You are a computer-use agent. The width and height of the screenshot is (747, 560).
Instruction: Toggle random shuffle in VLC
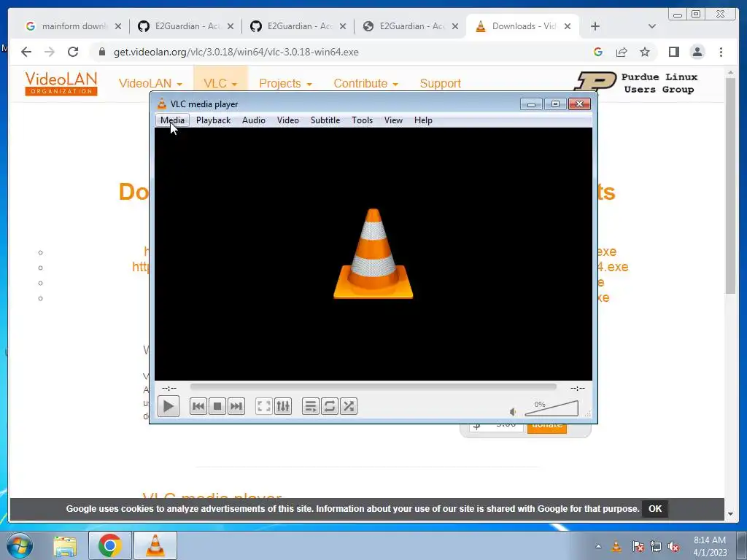click(x=349, y=406)
